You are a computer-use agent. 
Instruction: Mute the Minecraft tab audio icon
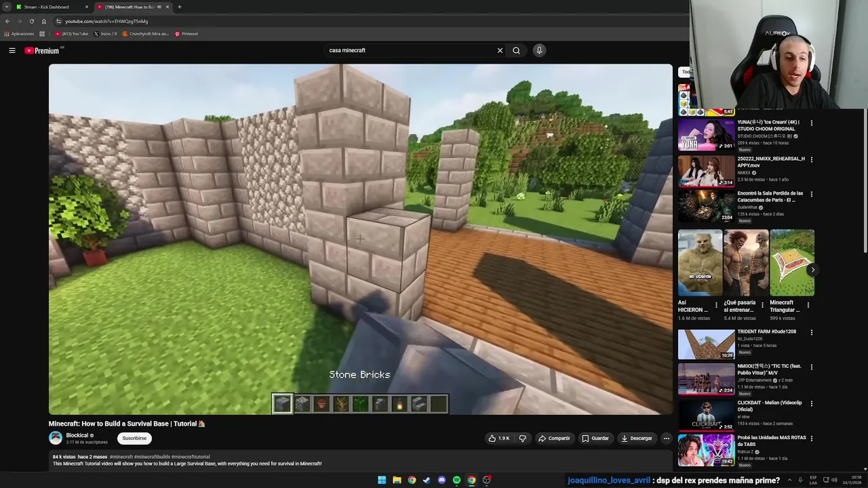159,7
